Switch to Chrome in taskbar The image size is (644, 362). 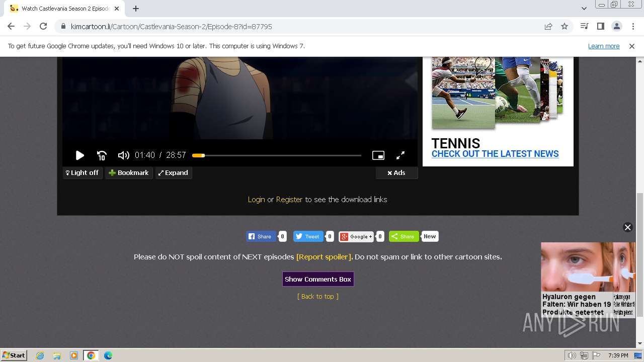click(91, 355)
